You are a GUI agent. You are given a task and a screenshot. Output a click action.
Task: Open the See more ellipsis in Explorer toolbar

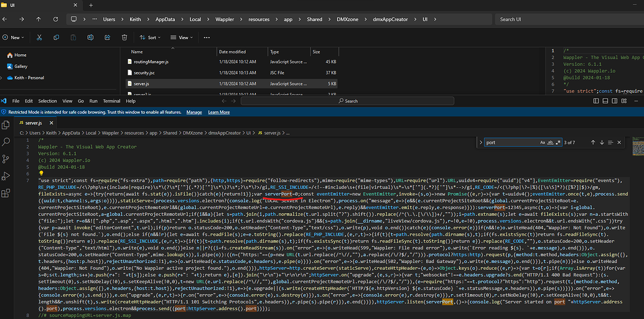(x=207, y=37)
